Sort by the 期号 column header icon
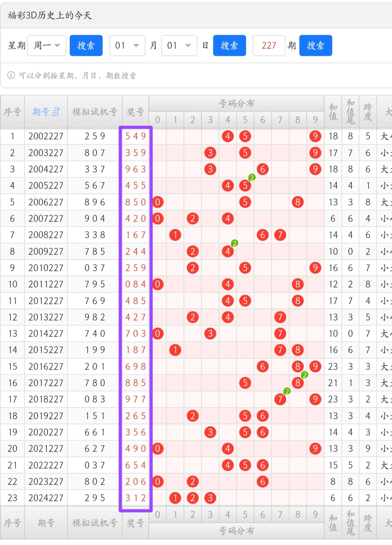 pos(56,112)
